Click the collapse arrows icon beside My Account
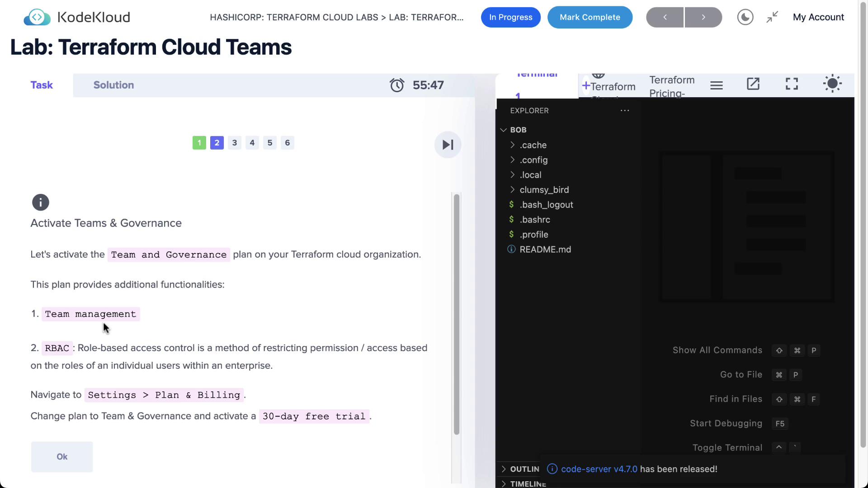868x488 pixels. pyautogui.click(x=772, y=17)
